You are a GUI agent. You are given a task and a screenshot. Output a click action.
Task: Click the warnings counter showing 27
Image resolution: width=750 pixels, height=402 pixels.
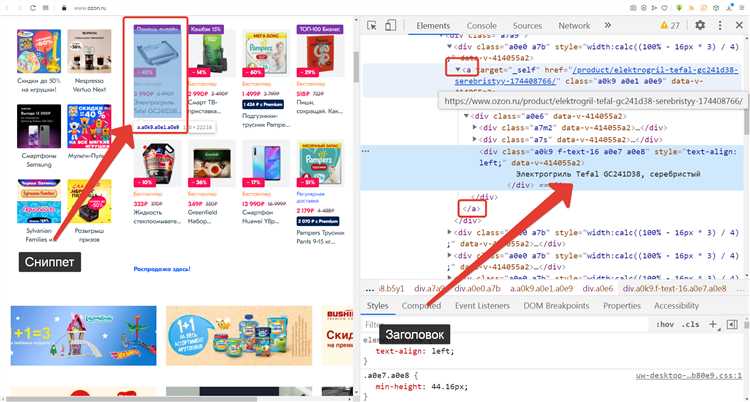pos(670,25)
